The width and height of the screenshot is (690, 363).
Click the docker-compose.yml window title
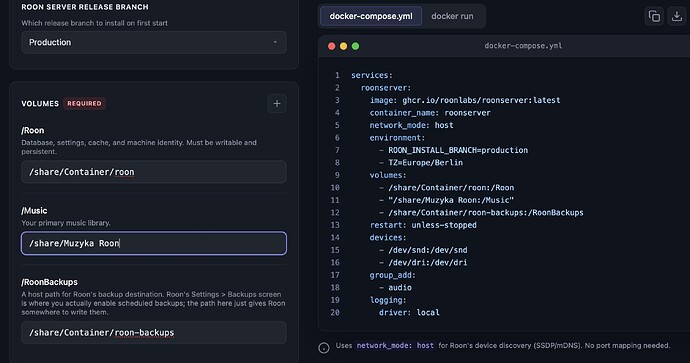coord(523,46)
